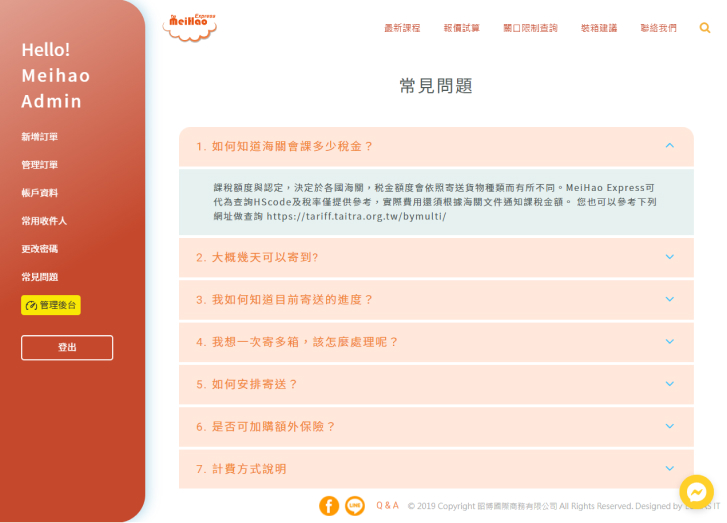The height and width of the screenshot is (523, 727).
Task: Expand question 3 about shipping progress
Action: pyautogui.click(x=436, y=299)
